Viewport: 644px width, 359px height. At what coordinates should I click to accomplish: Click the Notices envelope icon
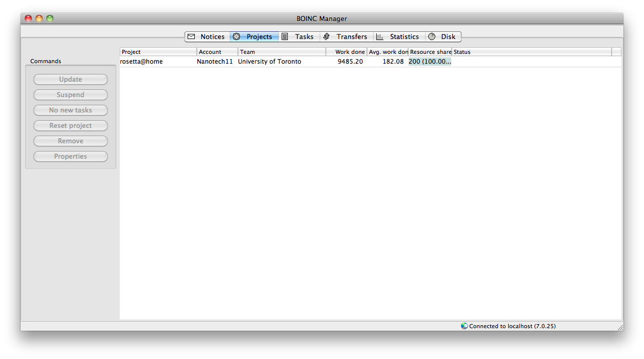pos(191,37)
